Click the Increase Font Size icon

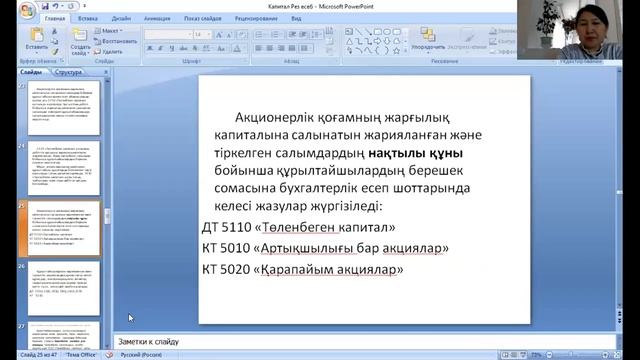click(219, 35)
